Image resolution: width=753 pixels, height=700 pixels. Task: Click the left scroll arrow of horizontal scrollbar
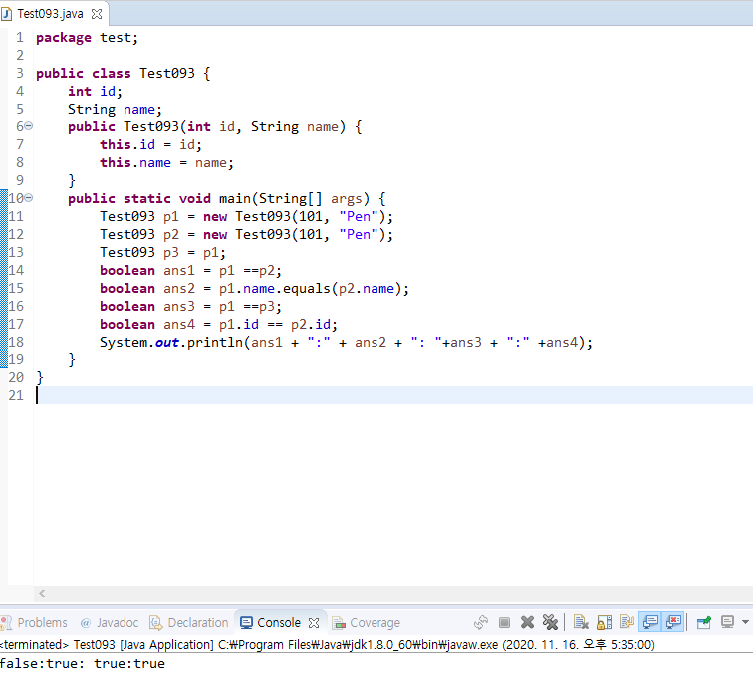coord(42,594)
